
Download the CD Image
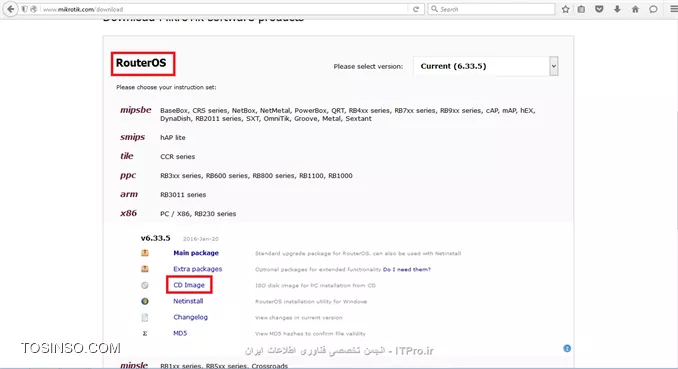coord(189,285)
